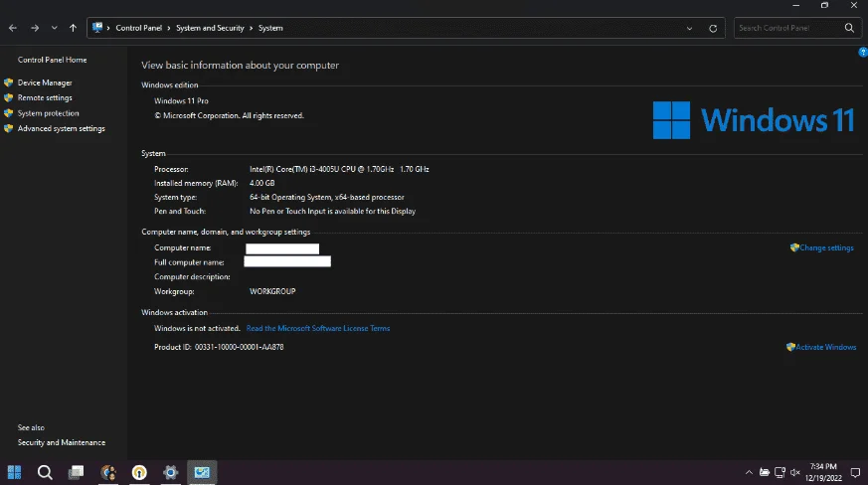The width and height of the screenshot is (868, 485).
Task: Open help via the blue question icon
Action: point(862,52)
